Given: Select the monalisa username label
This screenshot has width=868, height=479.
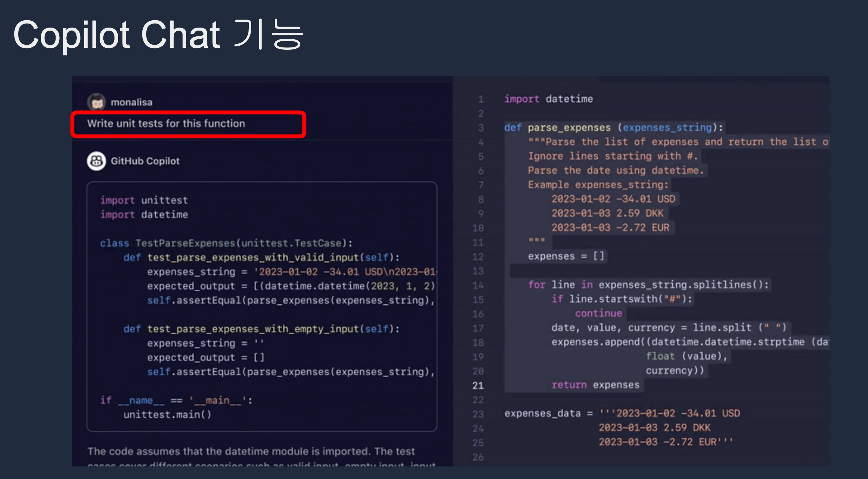Looking at the screenshot, I should (132, 102).
